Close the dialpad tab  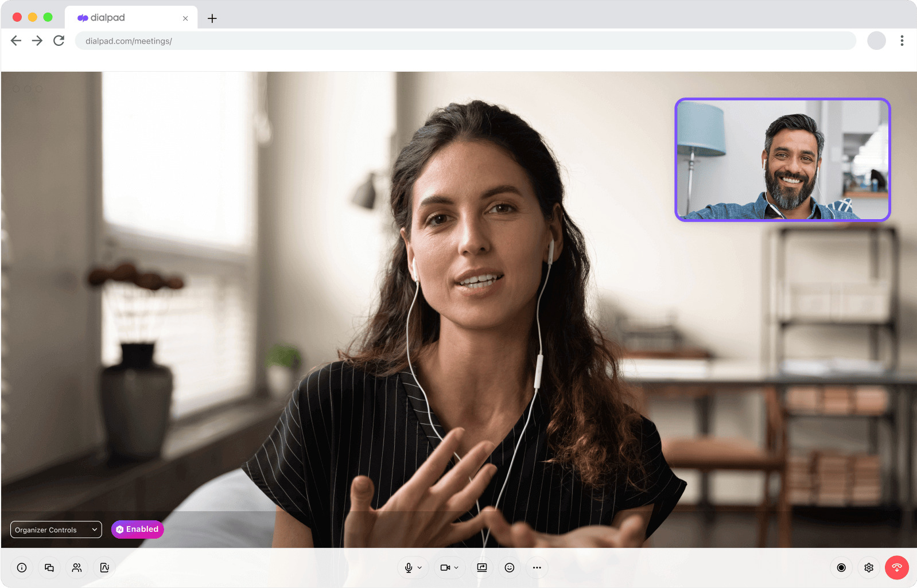click(x=185, y=18)
